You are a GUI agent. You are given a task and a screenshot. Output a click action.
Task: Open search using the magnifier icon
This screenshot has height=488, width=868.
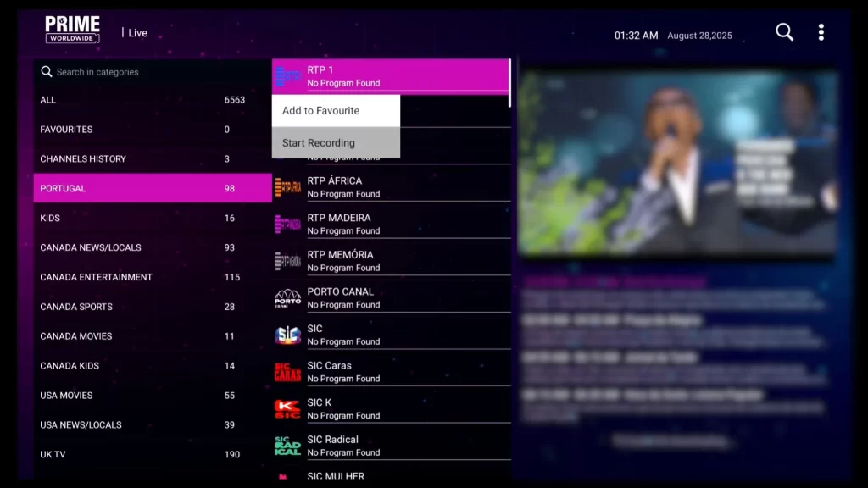(784, 31)
